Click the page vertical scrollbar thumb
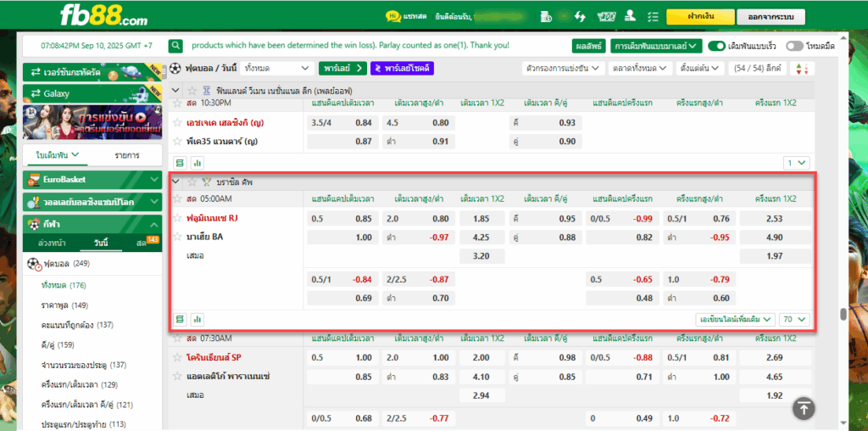 tap(843, 315)
